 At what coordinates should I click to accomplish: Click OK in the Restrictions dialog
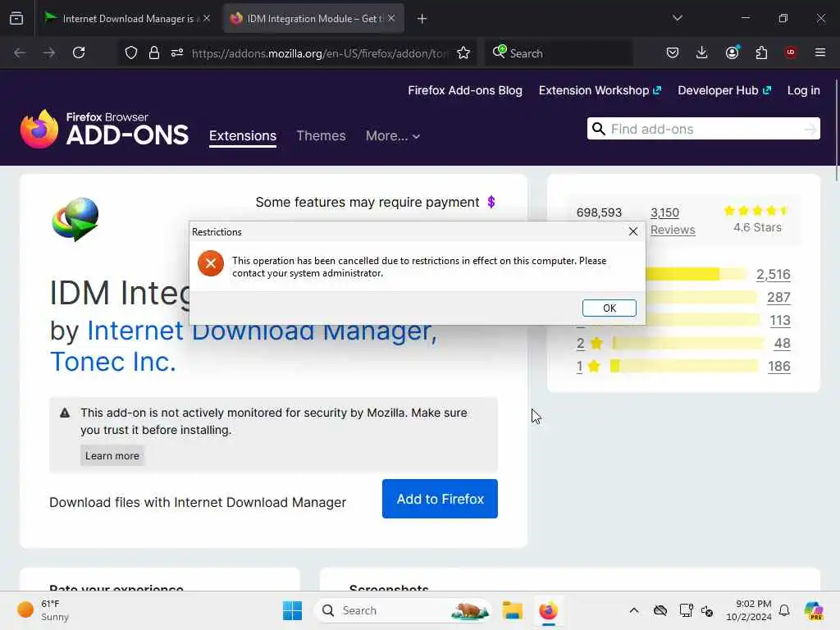point(609,308)
